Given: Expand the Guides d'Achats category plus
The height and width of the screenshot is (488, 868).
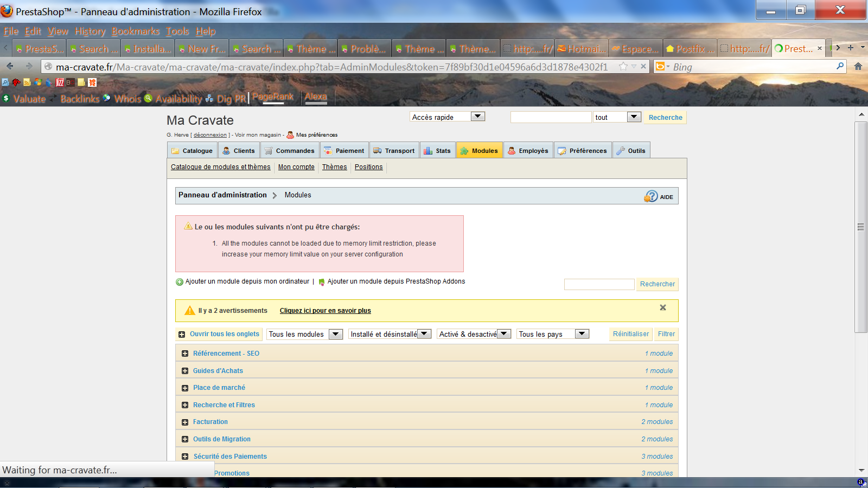Looking at the screenshot, I should pyautogui.click(x=185, y=371).
